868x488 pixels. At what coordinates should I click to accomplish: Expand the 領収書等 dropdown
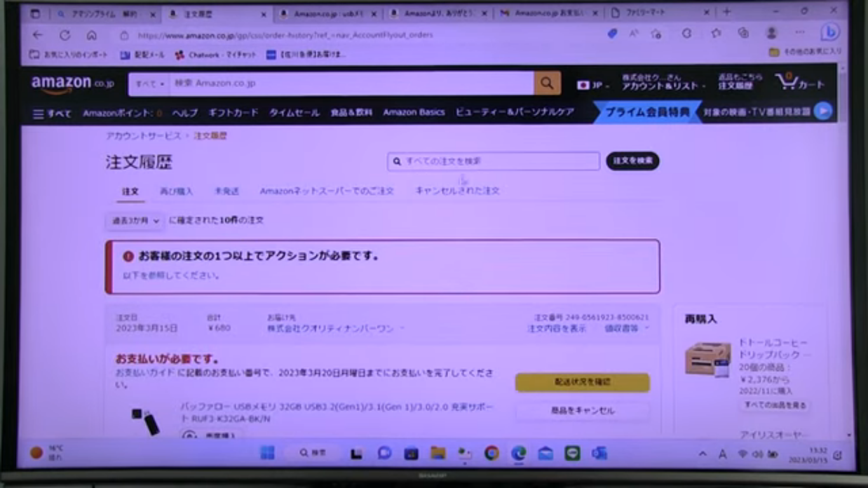tap(627, 329)
